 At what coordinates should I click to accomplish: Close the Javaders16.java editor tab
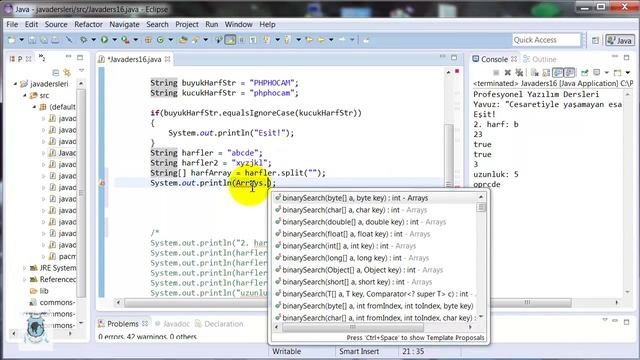tap(167, 59)
